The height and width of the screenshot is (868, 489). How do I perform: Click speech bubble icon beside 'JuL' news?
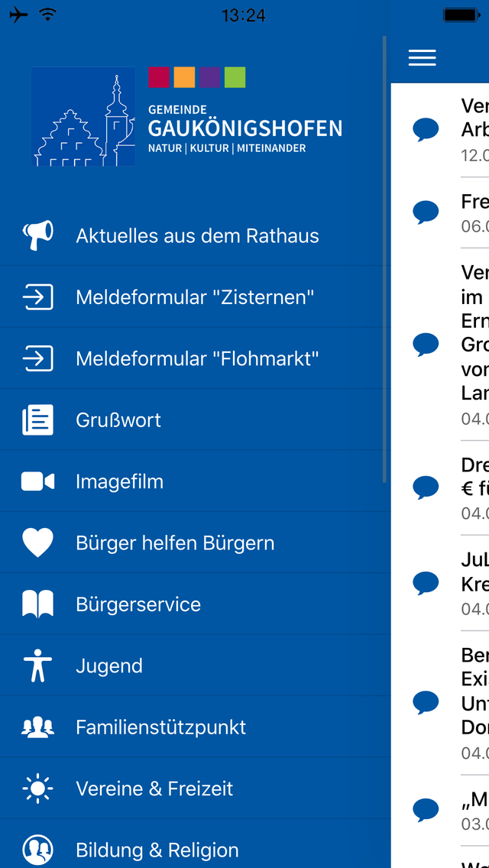[x=426, y=583]
